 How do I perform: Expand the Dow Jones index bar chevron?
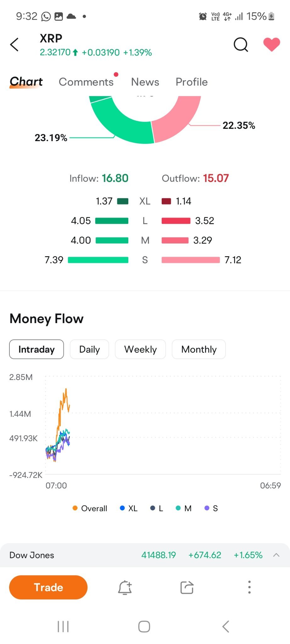coord(276,555)
